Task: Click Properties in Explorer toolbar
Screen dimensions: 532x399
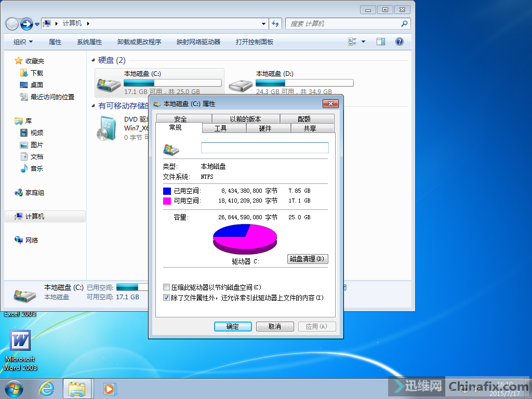Action: [55, 42]
